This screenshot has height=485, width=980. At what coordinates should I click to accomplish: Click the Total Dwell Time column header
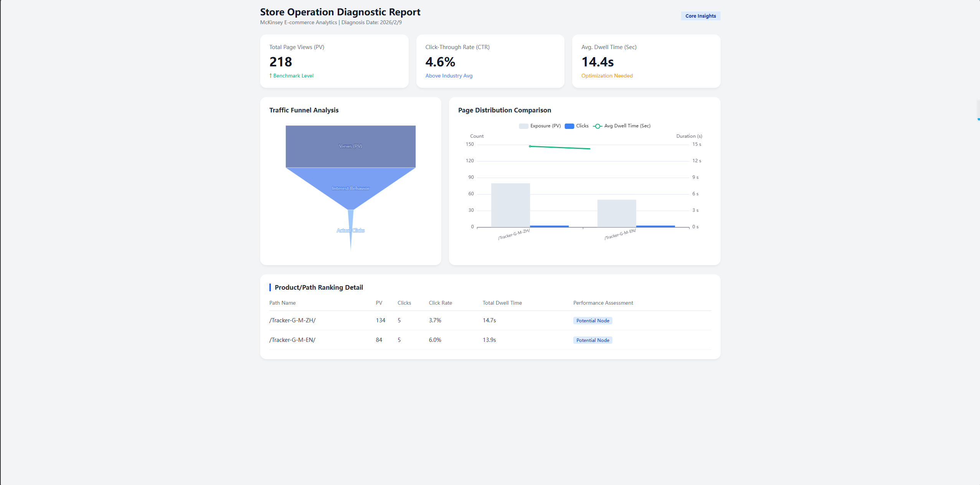coord(502,303)
